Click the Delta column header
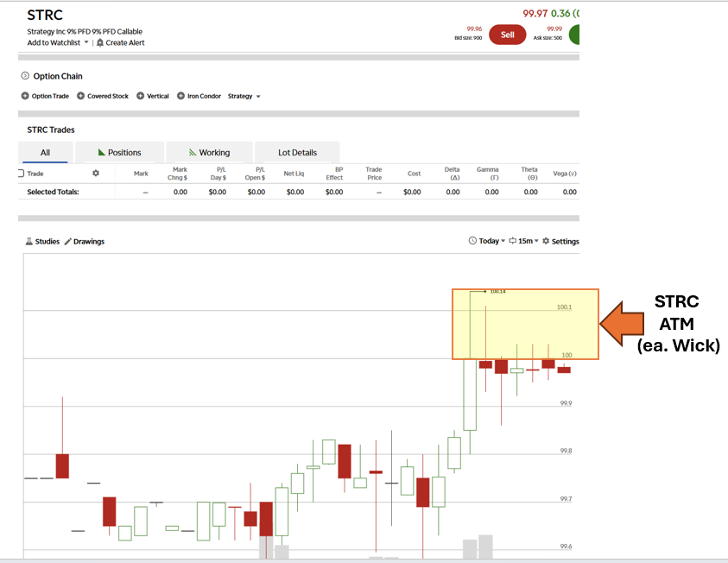The image size is (728, 563). click(x=453, y=174)
